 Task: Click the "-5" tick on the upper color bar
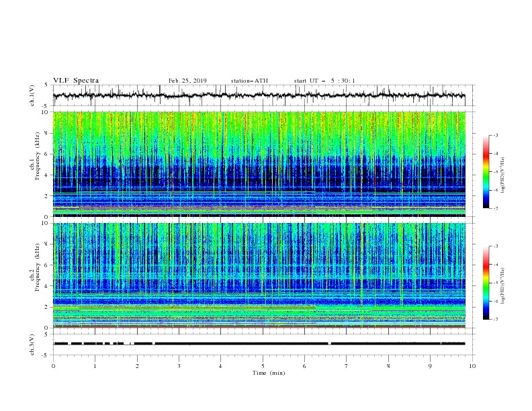point(495,172)
